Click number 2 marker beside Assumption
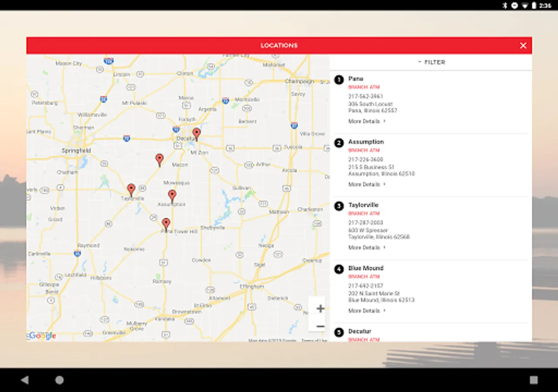Viewport: 558px width, 392px height. [x=339, y=143]
